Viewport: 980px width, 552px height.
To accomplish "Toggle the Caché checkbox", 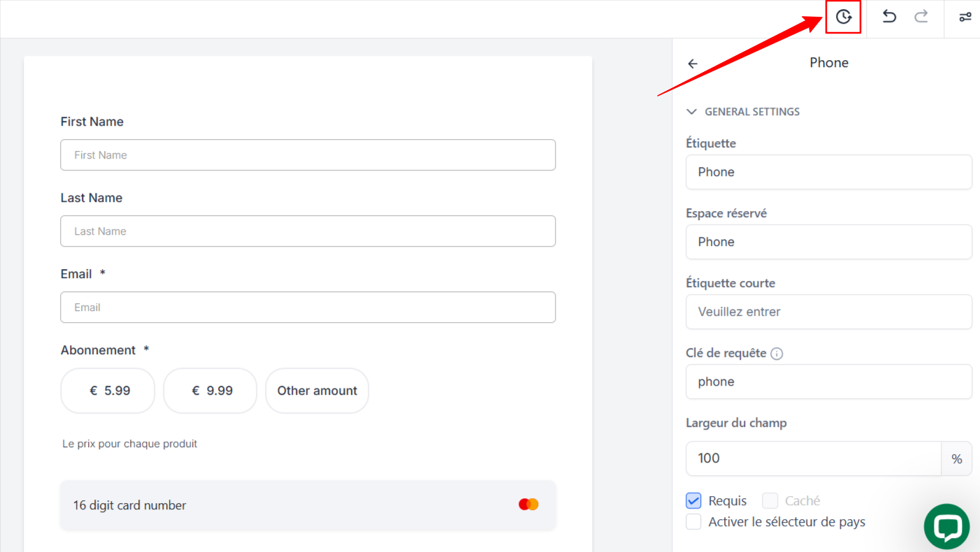I will point(770,501).
